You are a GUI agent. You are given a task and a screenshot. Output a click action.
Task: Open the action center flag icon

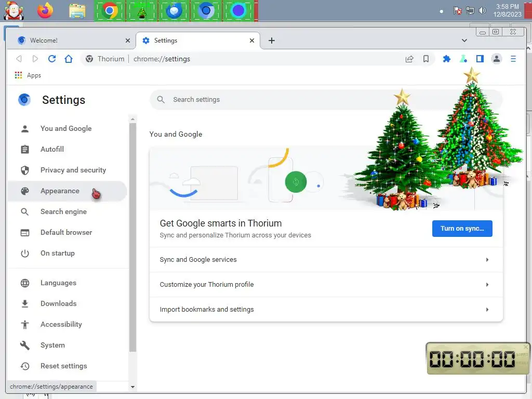coord(457,10)
